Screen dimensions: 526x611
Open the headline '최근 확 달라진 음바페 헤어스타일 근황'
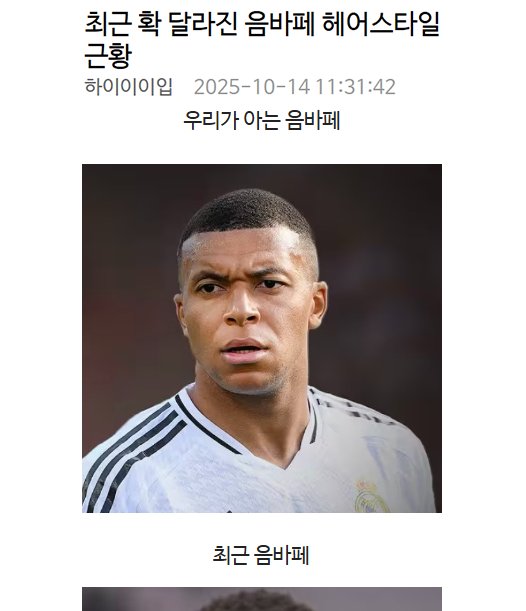(x=262, y=40)
